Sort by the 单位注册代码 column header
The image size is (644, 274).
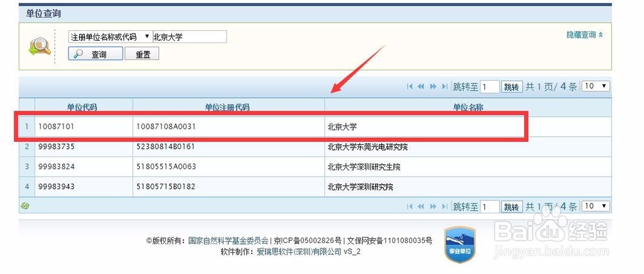click(x=227, y=107)
